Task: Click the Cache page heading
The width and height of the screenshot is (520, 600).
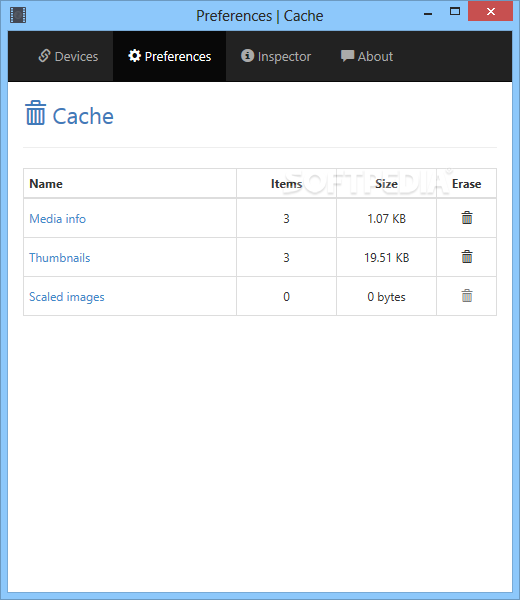Action: [x=83, y=116]
